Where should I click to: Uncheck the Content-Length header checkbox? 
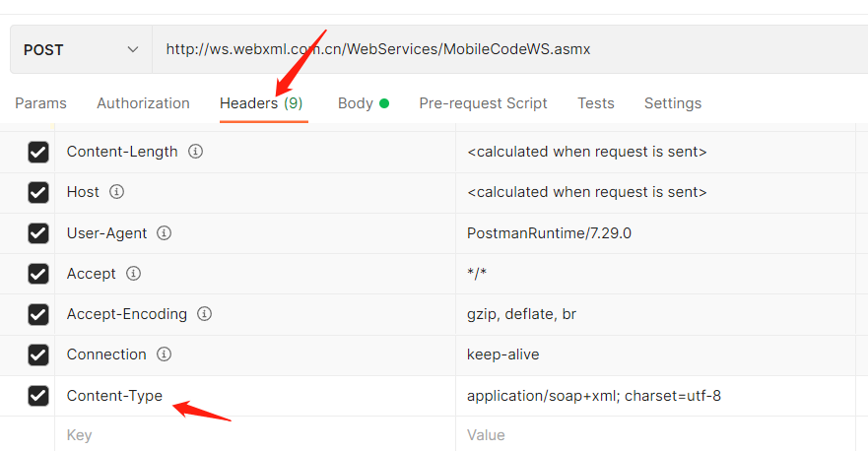38,152
